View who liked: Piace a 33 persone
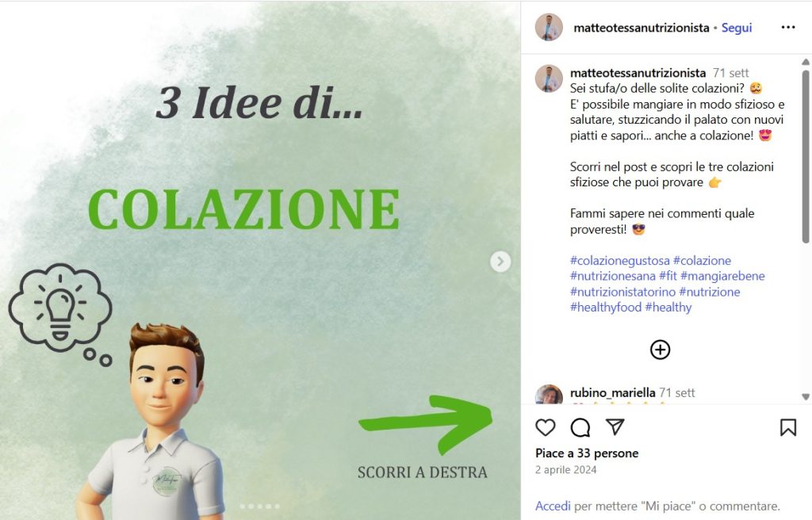Image resolution: width=812 pixels, height=520 pixels. tap(587, 453)
